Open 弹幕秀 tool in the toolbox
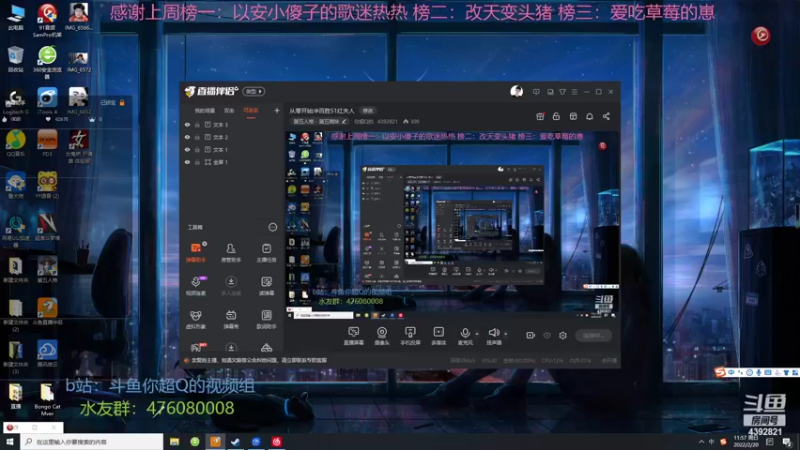The image size is (800, 450). point(231,319)
